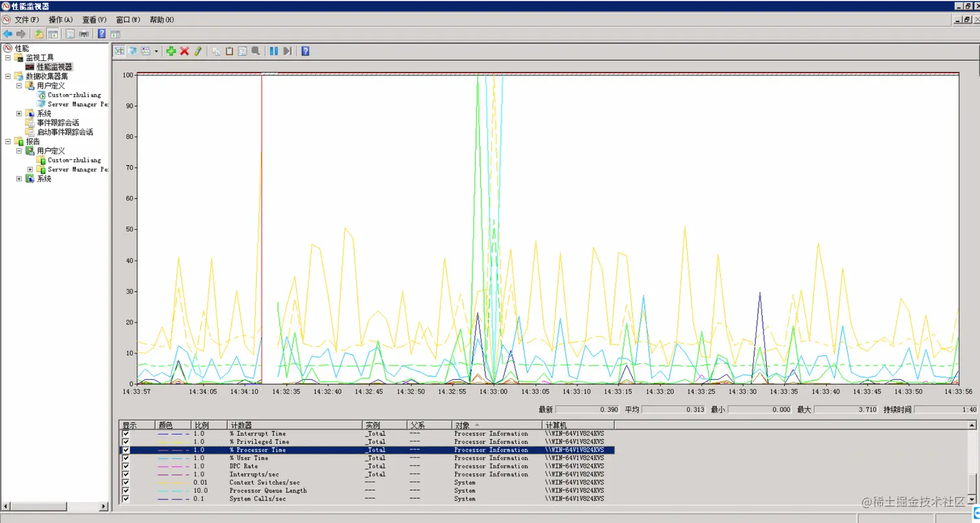980x523 pixels.
Task: Collapse the 监视工具 tree node
Action: coord(8,58)
